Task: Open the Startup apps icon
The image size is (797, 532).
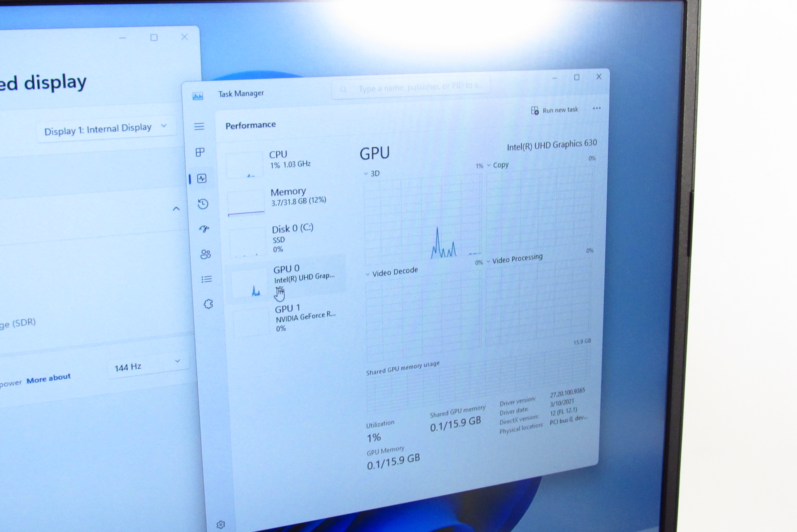Action: point(204,229)
